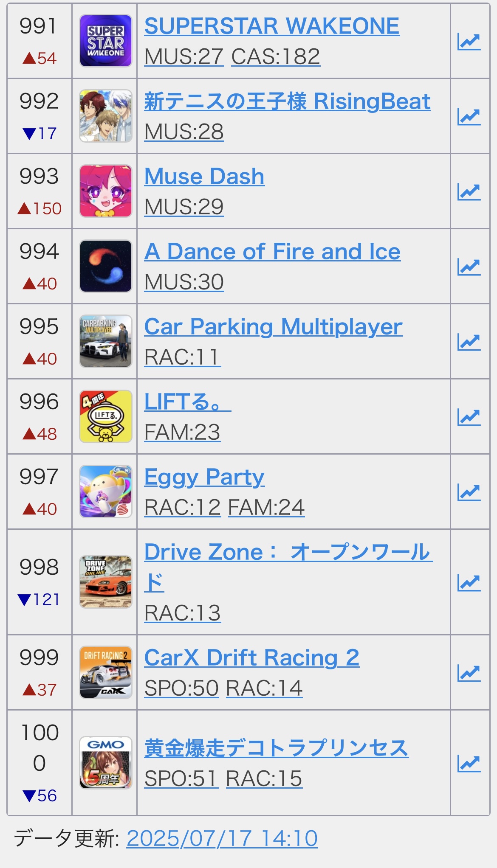Open the data update date 2025/07/17 14:10 link
The width and height of the screenshot is (497, 868).
[222, 839]
